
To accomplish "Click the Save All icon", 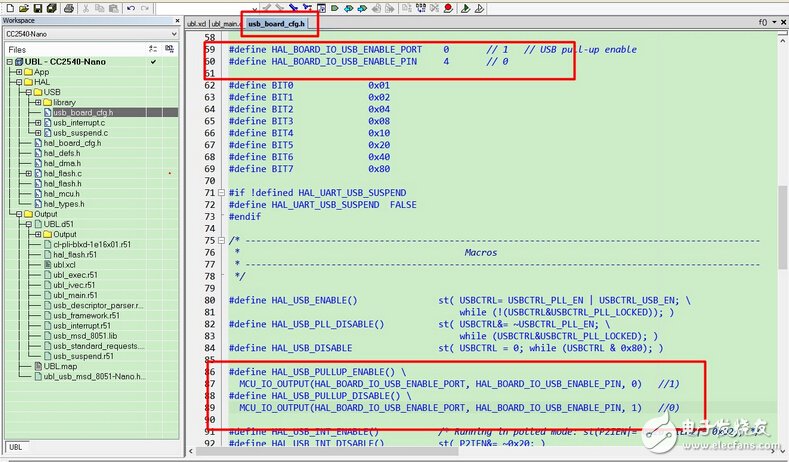I will click(x=52, y=9).
